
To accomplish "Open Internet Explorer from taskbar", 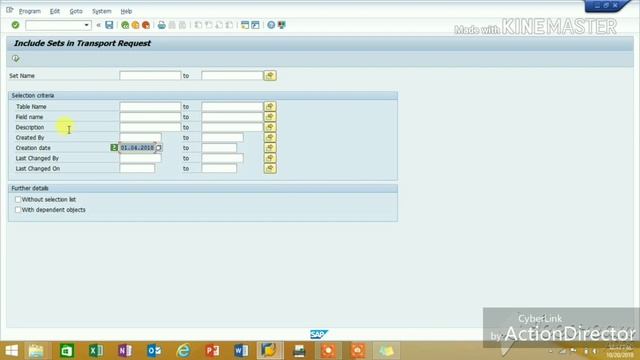I will [183, 351].
